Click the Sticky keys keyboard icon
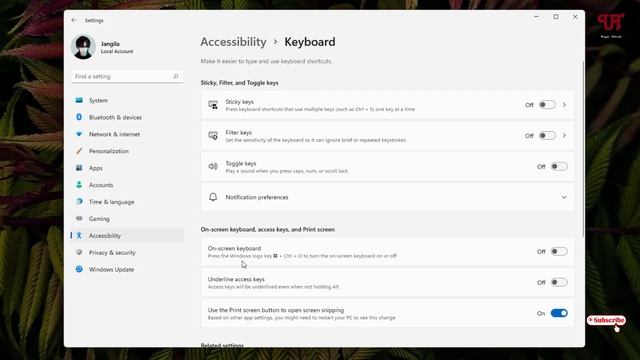The height and width of the screenshot is (360, 640). [213, 105]
